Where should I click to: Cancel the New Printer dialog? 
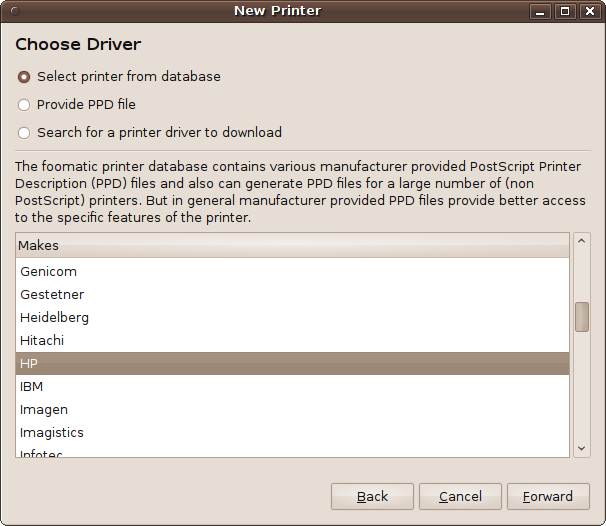tap(460, 497)
